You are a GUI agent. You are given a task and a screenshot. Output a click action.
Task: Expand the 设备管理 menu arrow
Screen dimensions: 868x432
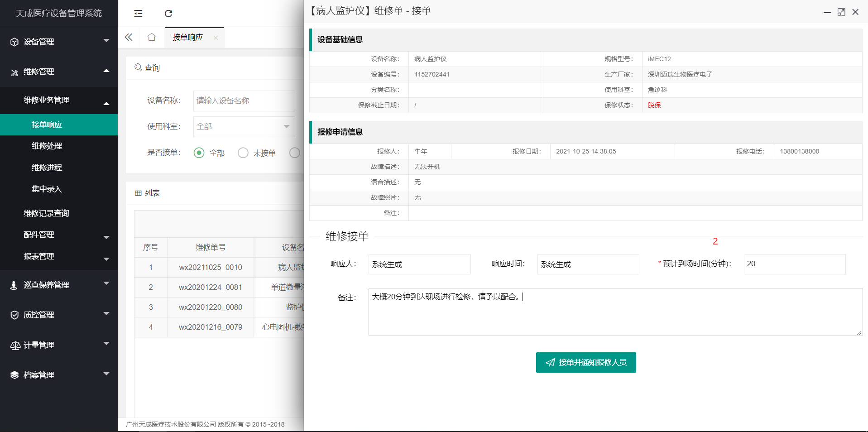(x=106, y=41)
